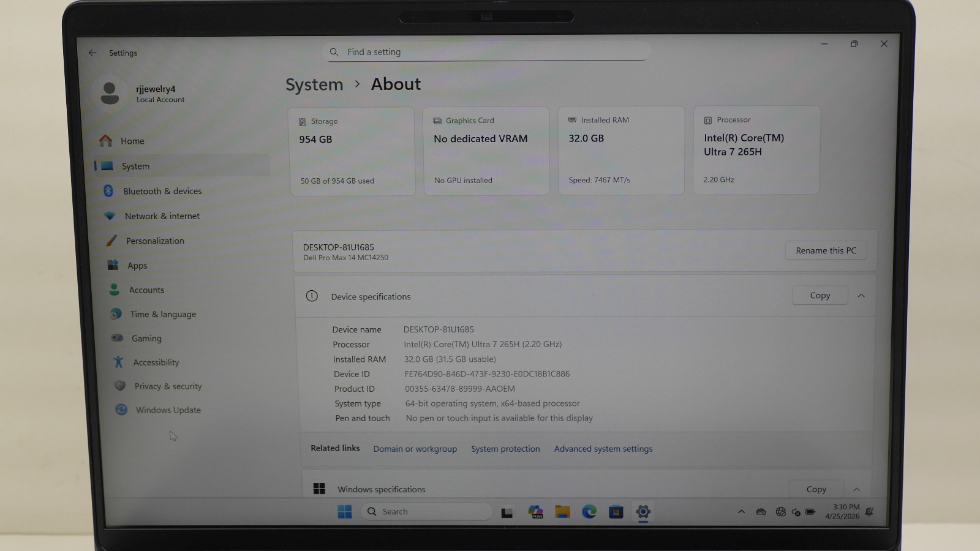The image size is (980, 551).
Task: Open the notification bell in the tray
Action: [869, 512]
